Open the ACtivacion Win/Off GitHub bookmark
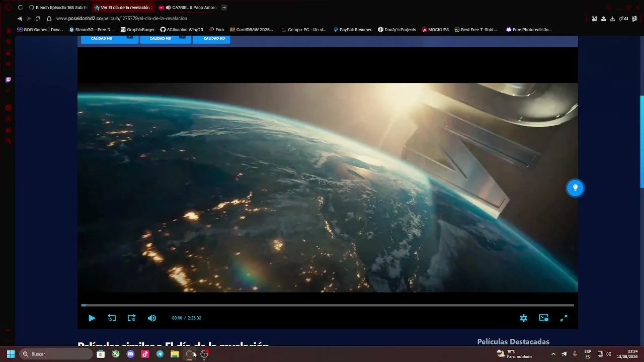The image size is (644, 362). (x=182, y=30)
